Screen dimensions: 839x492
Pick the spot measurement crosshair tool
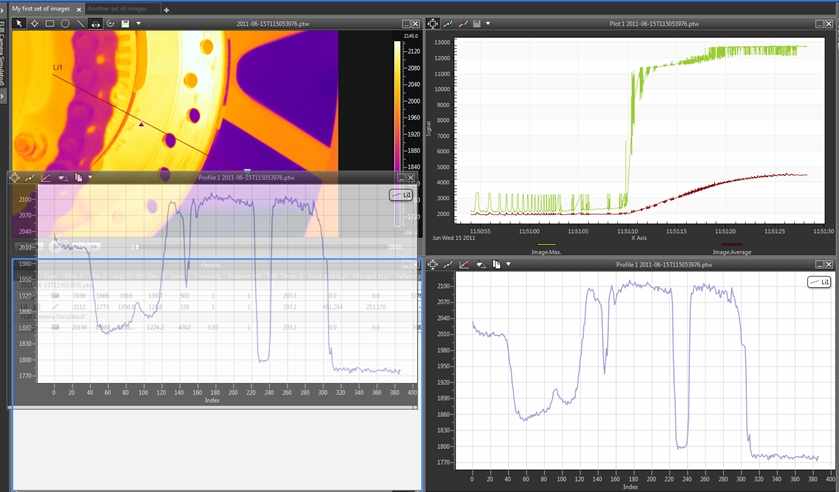click(34, 23)
